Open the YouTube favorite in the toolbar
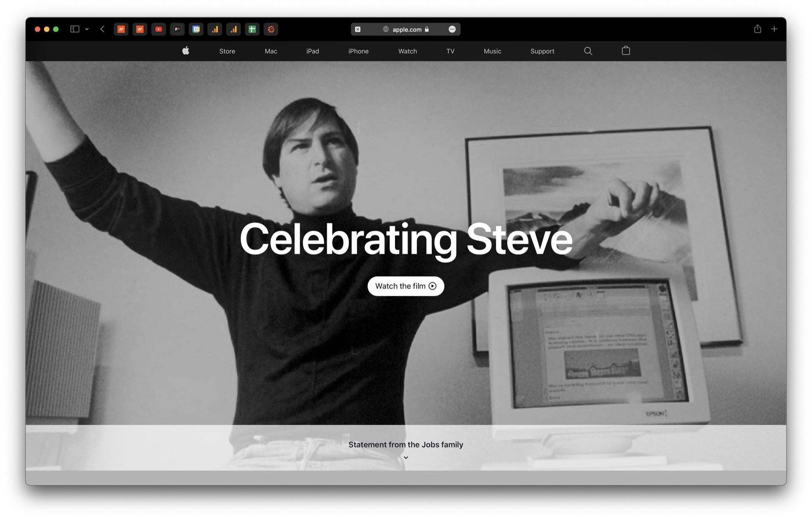This screenshot has height=519, width=812. [x=159, y=29]
